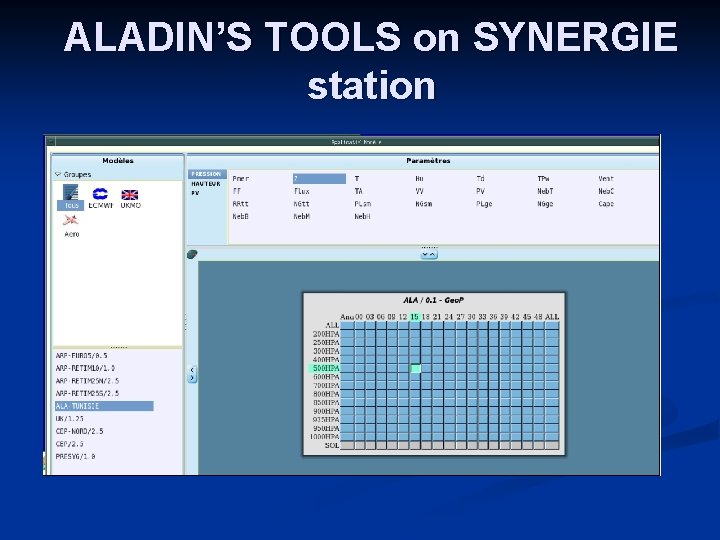Select the VV parameter

coord(419,191)
